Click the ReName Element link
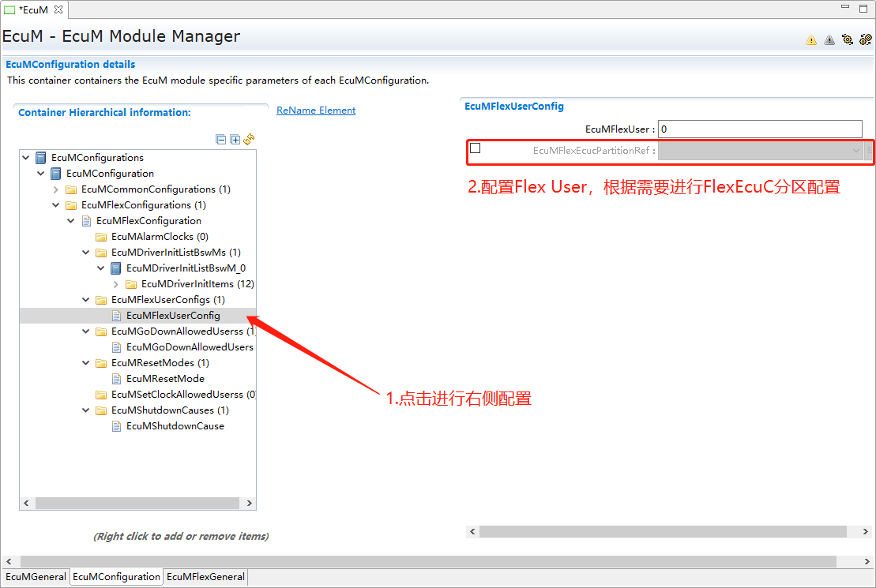This screenshot has width=876, height=588. [x=316, y=110]
